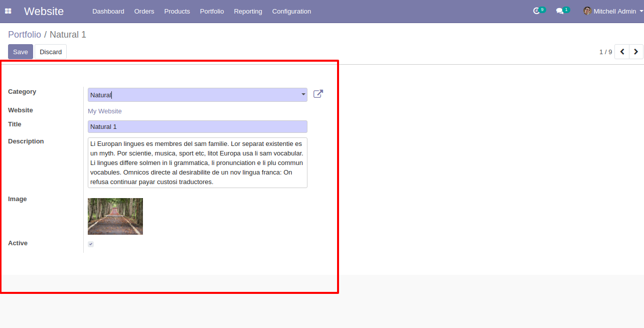
Task: Click the Website app title
Action: click(x=44, y=11)
